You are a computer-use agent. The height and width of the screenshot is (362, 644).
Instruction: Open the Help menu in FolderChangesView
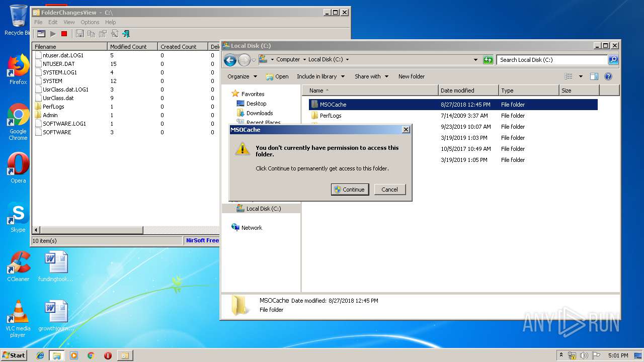click(x=110, y=22)
